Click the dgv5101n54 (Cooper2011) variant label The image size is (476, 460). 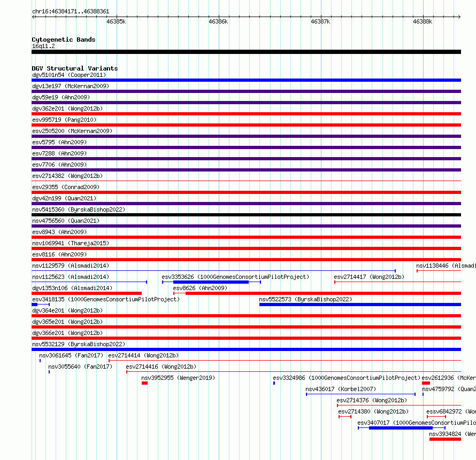click(69, 75)
